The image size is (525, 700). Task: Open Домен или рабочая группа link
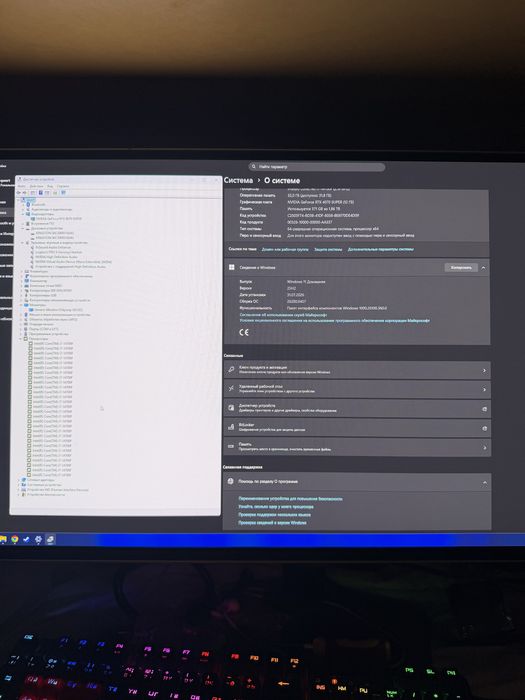tap(285, 249)
